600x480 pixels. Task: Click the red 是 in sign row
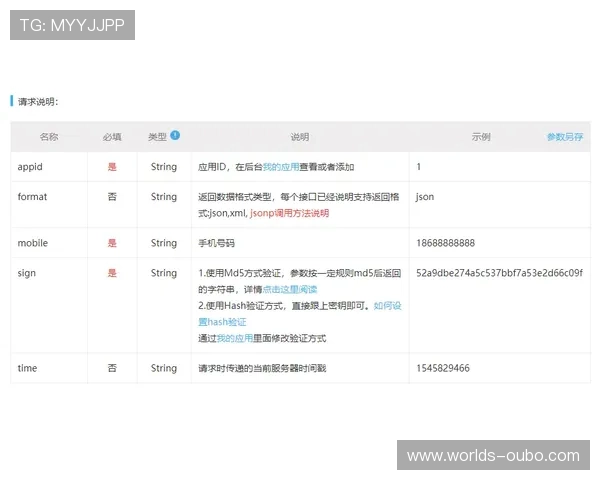click(112, 273)
